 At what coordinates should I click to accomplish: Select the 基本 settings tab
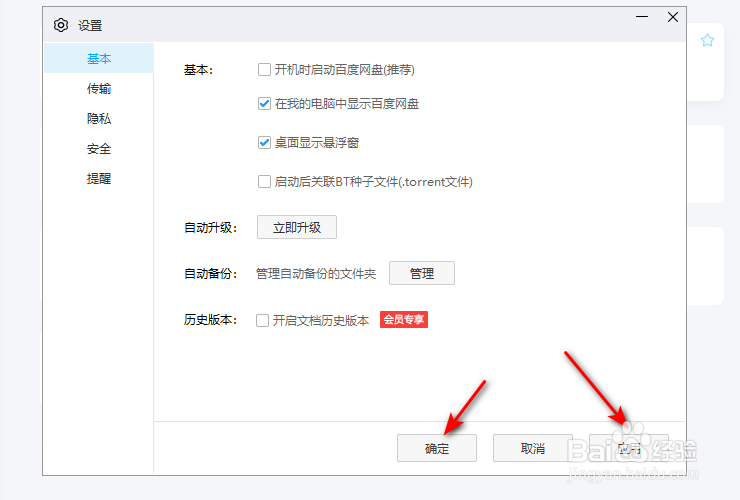(x=99, y=59)
